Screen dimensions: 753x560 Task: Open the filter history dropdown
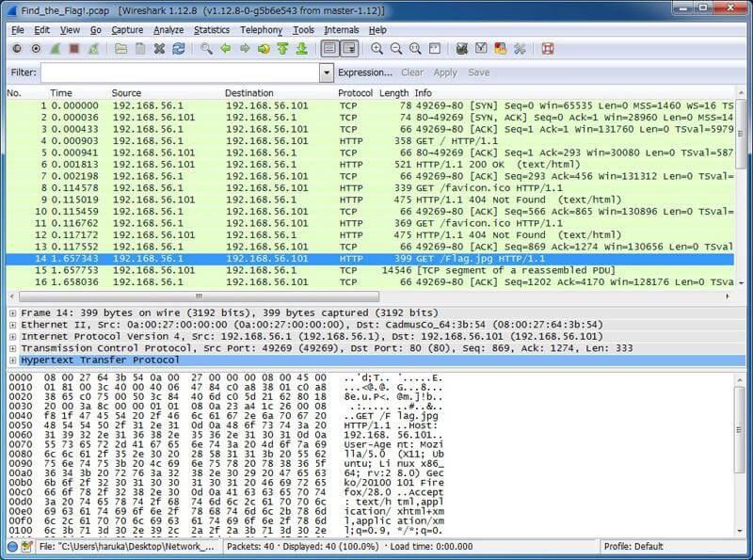(x=327, y=72)
